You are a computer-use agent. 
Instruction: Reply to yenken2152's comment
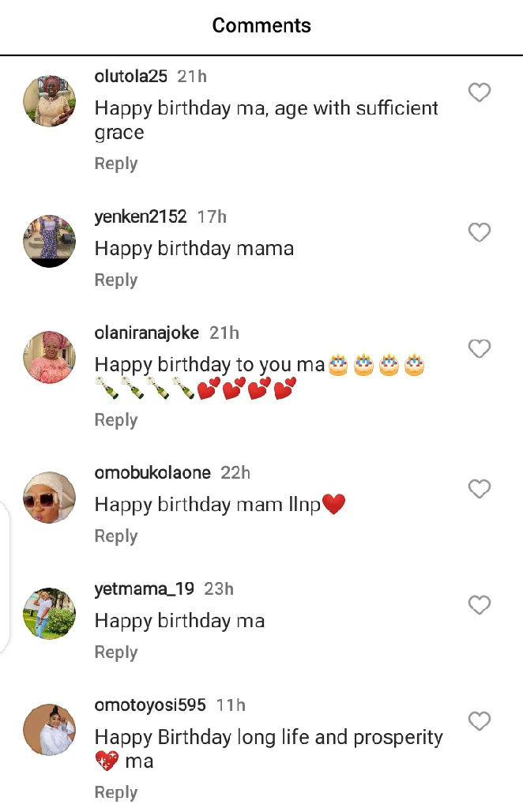pos(116,280)
